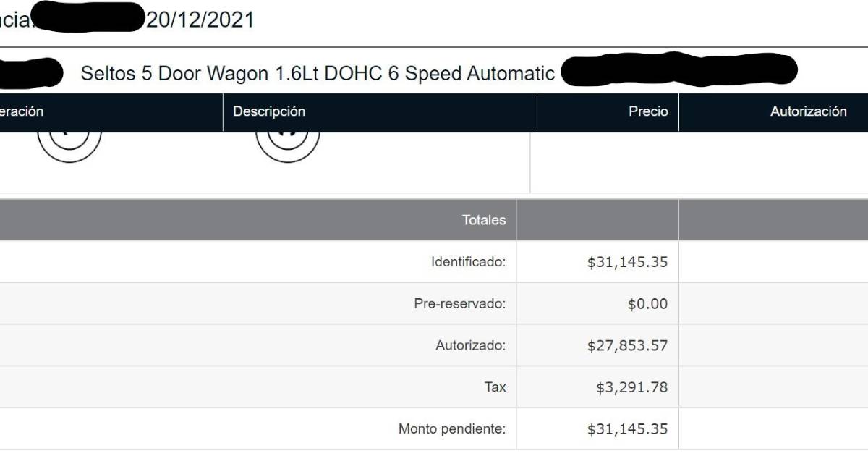
Task: Select the Autorizado label
Action: point(470,346)
